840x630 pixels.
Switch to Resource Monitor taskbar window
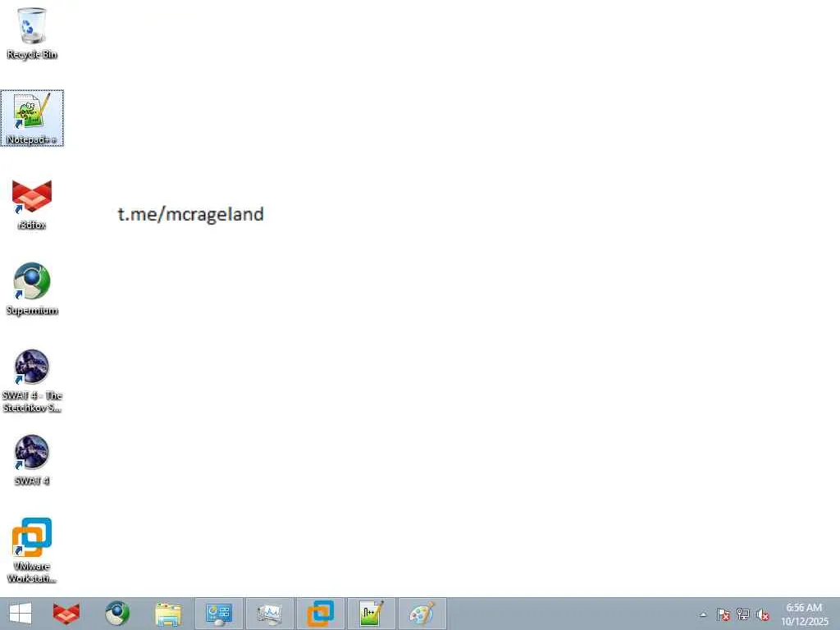pyautogui.click(x=269, y=614)
